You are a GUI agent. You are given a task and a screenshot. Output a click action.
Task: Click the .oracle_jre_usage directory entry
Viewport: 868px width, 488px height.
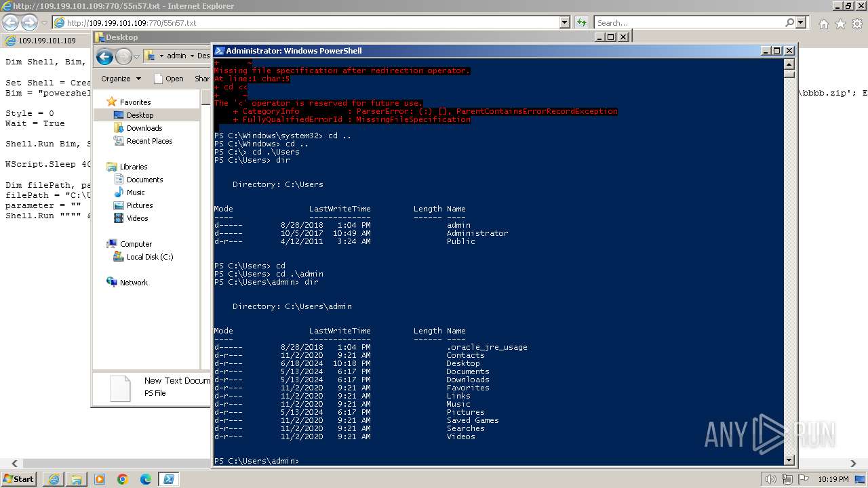[486, 347]
